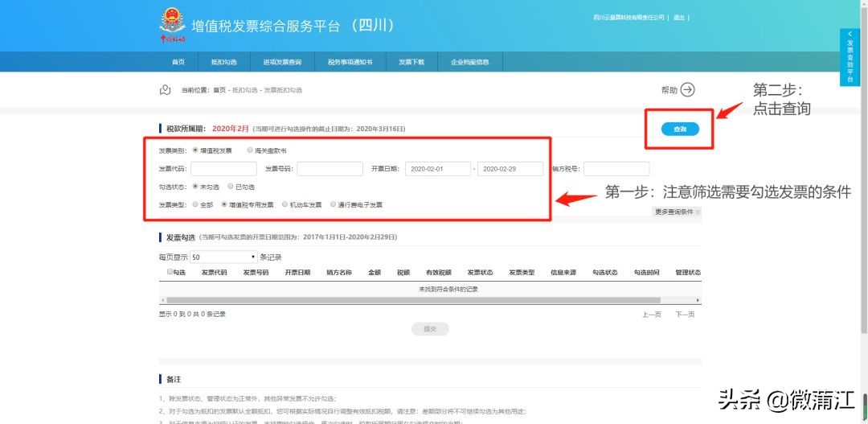
Task: Click the current location pin icon
Action: (x=165, y=90)
